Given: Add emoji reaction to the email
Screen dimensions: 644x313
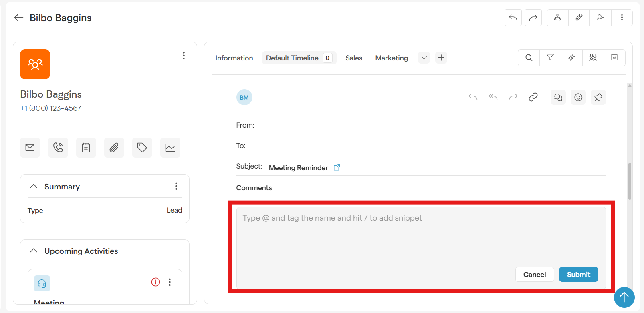Looking at the screenshot, I should 578,97.
